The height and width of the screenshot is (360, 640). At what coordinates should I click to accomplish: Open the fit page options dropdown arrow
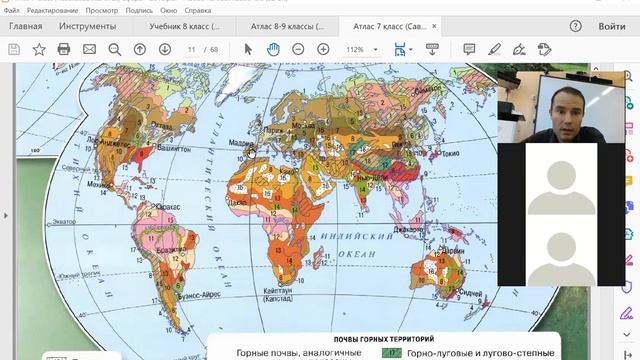[x=411, y=50]
